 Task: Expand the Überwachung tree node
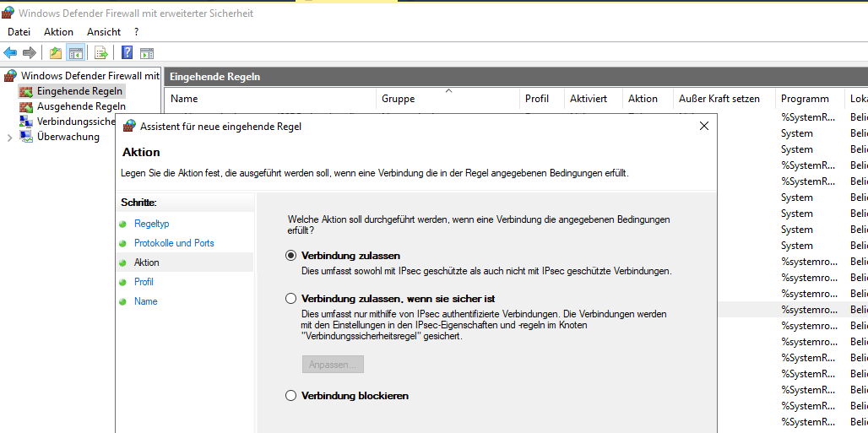9,138
